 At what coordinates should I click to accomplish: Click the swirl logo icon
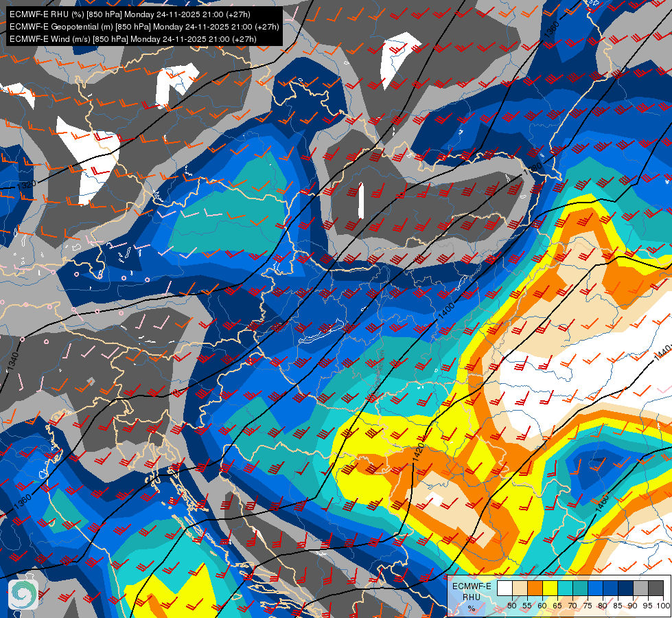(23, 595)
